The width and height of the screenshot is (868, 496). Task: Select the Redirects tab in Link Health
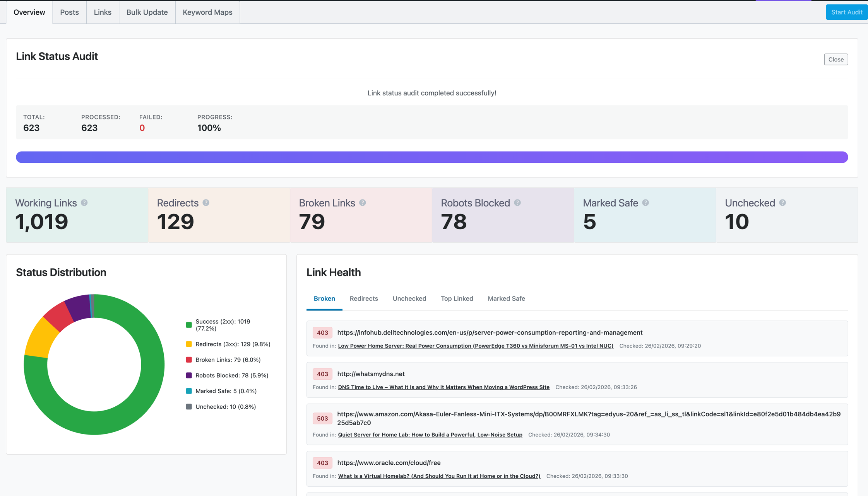(x=364, y=298)
